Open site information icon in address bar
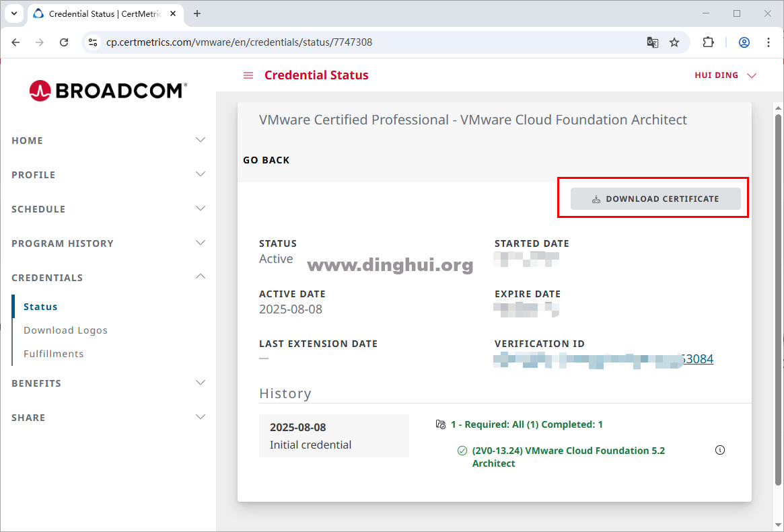This screenshot has width=784, height=532. (93, 42)
